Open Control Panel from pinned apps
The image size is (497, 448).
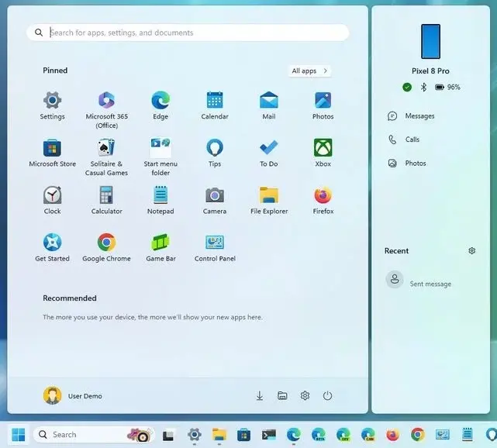(x=215, y=243)
